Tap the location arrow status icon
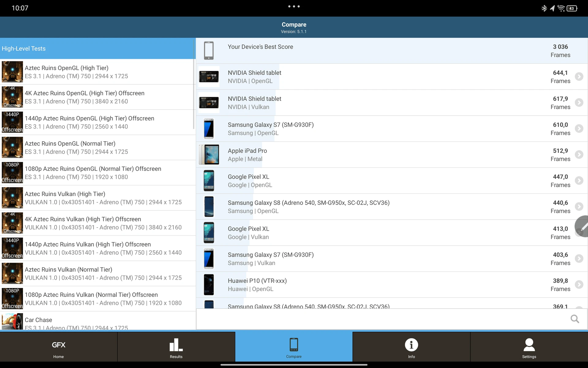 coord(552,8)
